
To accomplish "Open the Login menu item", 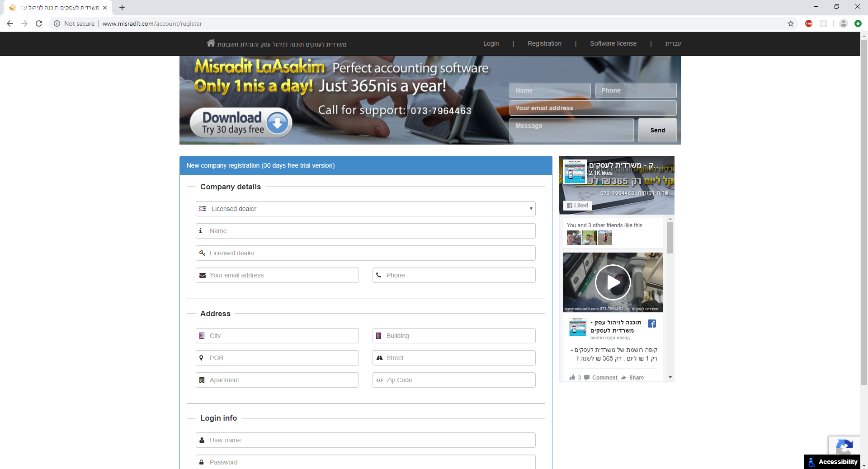I will pos(491,43).
